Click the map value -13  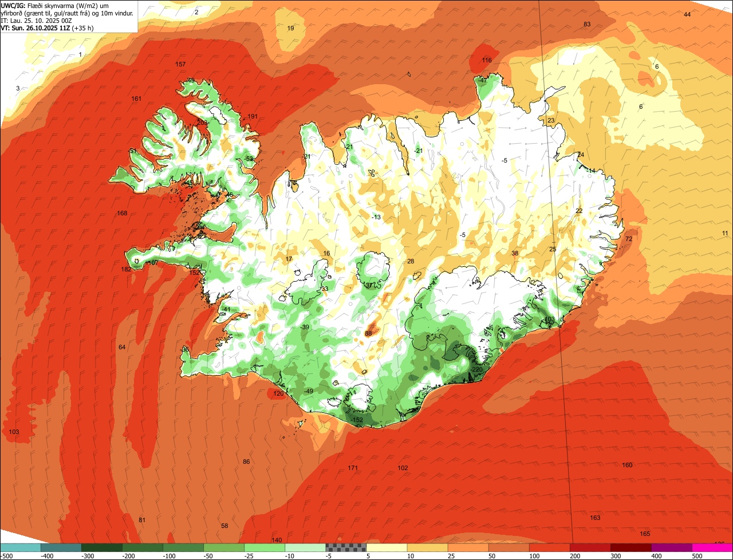376,217
